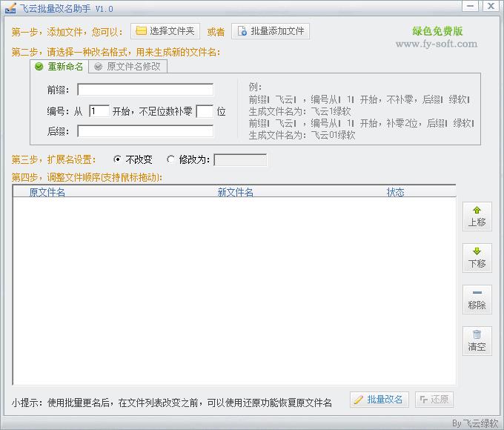Viewport: 504px width, 430px height.
Task: Click the By 飞云绿软 status text
Action: point(475,423)
